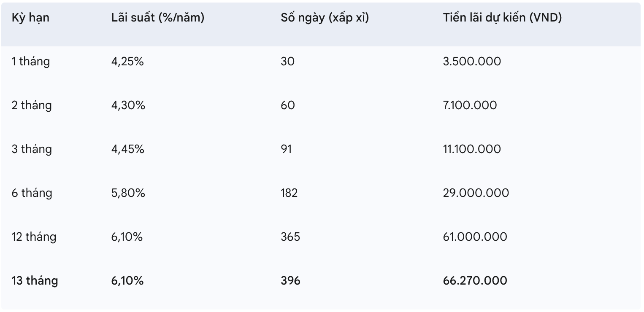644x312 pixels.
Task: Select the 4,30% rate value
Action: 128,105
